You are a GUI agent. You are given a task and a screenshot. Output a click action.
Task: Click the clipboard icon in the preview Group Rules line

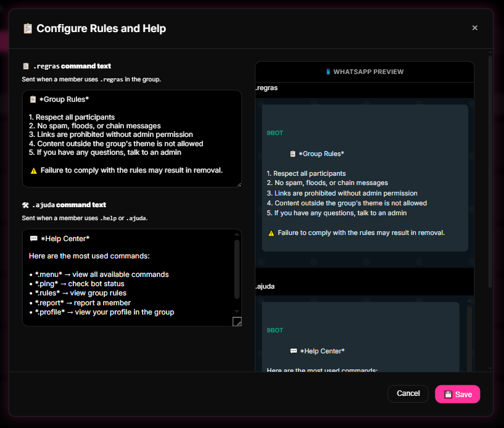point(292,154)
